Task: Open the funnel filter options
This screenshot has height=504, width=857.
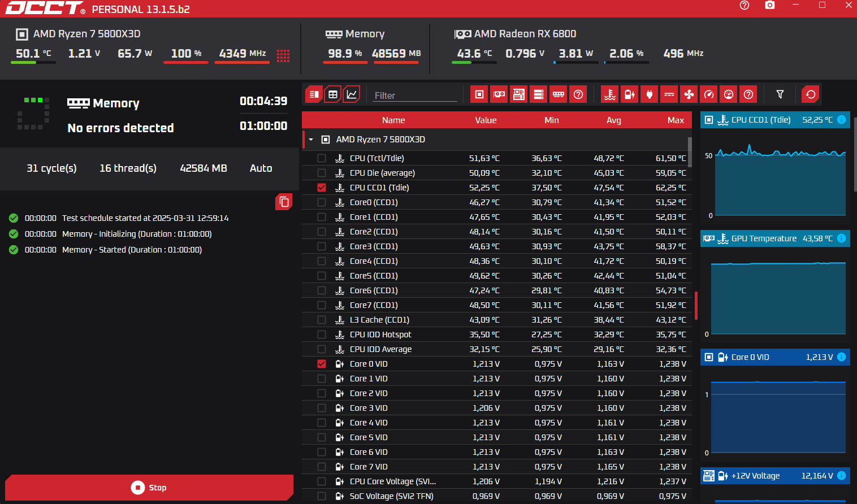Action: click(780, 94)
